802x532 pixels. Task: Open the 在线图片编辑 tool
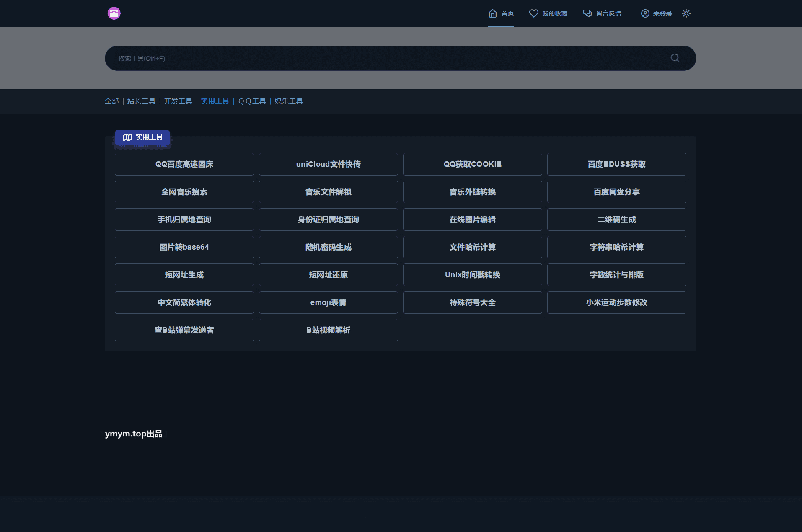click(473, 220)
